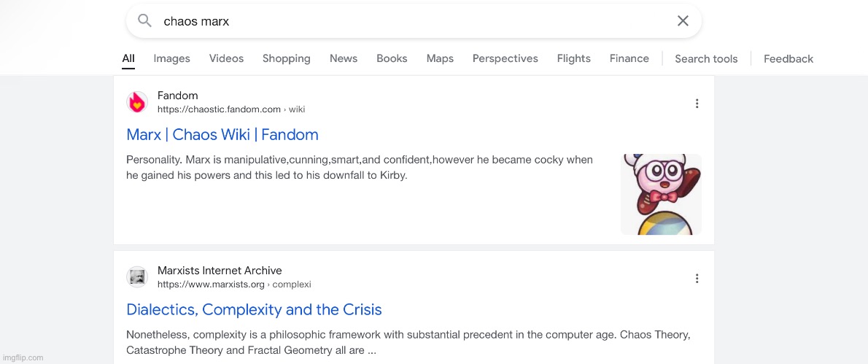The image size is (868, 364).
Task: Switch to the Images tab
Action: coord(171,58)
